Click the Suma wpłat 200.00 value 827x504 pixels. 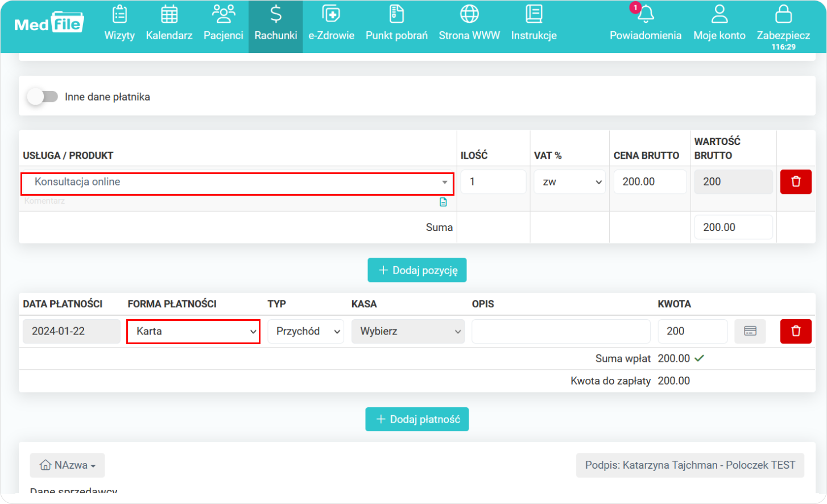674,358
